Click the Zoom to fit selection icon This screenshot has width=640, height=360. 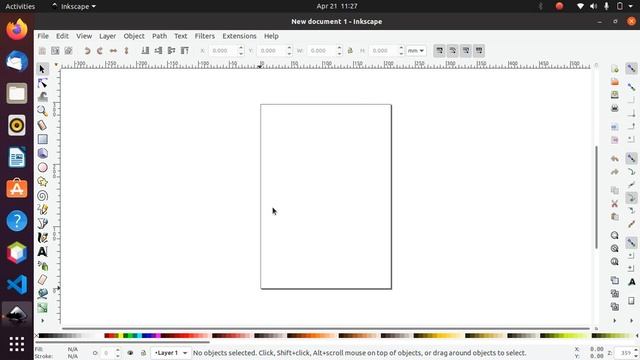coord(615,235)
